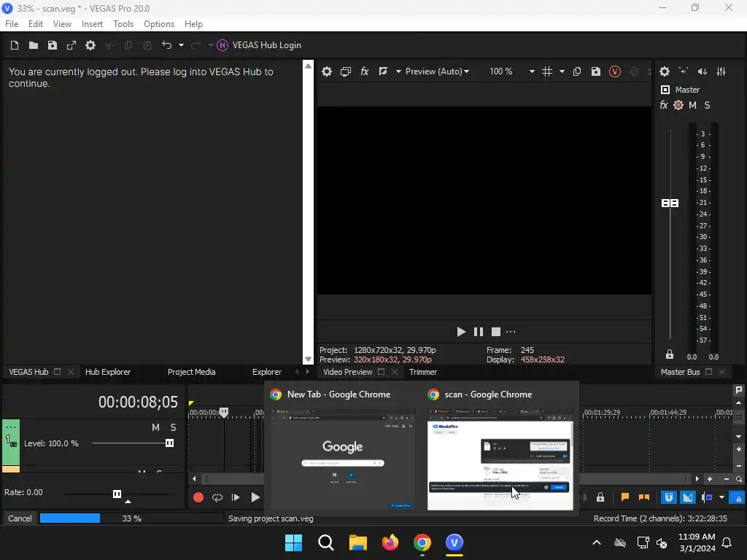Stop the video preview playback

coord(496,332)
